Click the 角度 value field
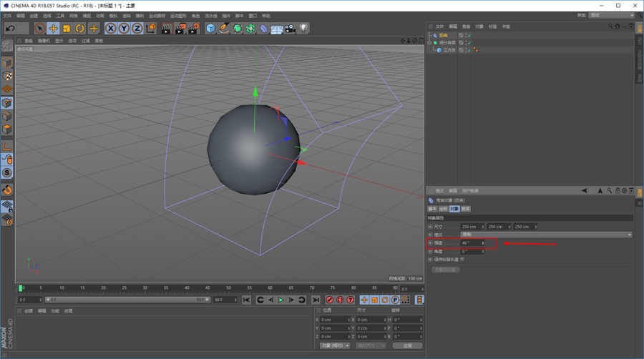Viewport: 644px width, 359px height. point(472,251)
